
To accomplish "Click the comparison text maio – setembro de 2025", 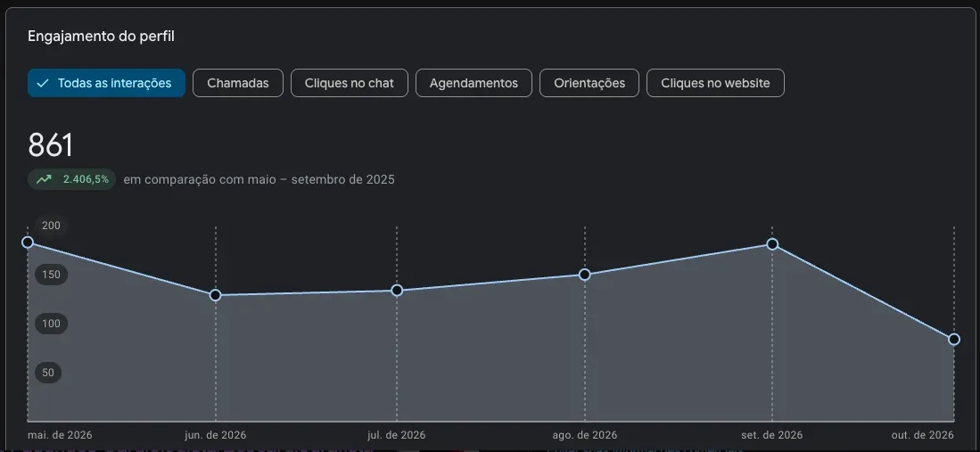I will click(x=259, y=179).
